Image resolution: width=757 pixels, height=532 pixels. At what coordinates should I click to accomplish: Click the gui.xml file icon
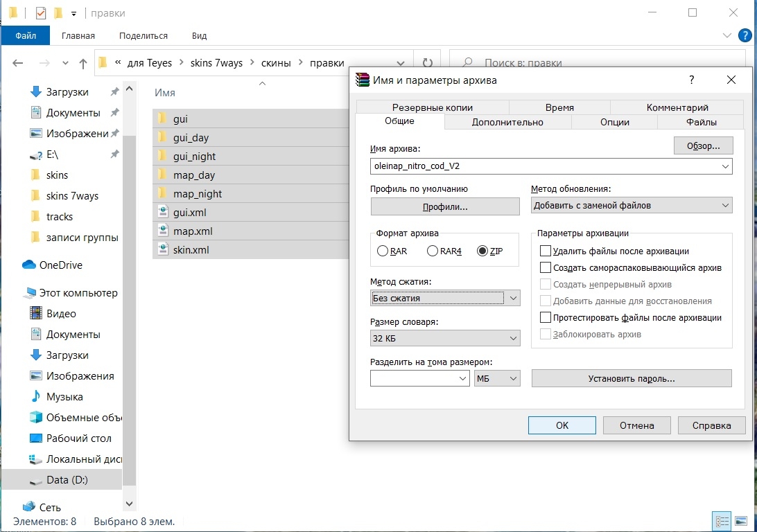162,213
